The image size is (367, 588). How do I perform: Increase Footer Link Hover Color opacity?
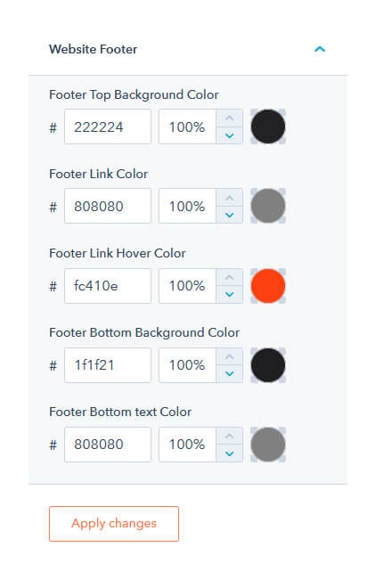230,277
